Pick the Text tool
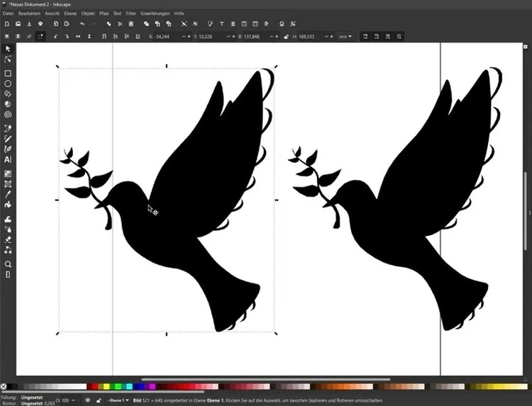 (8, 159)
